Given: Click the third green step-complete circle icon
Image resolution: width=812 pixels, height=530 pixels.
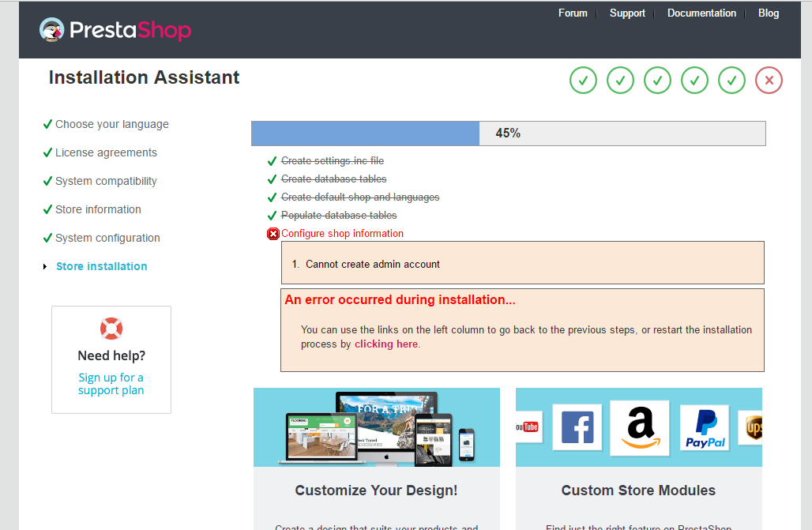Looking at the screenshot, I should pos(658,81).
